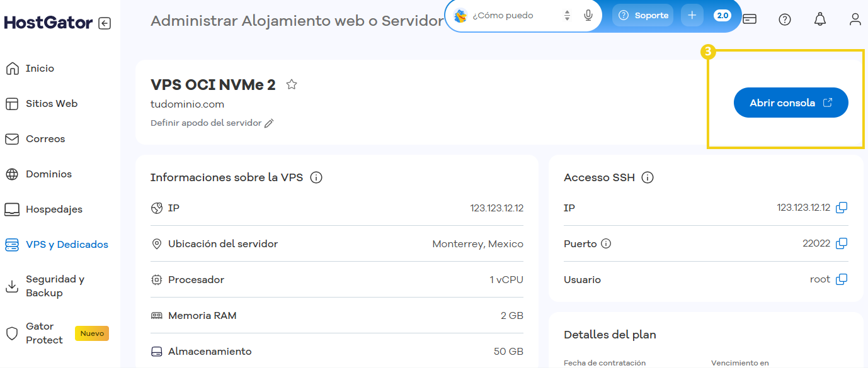Show info icon next to Puerto
The width and height of the screenshot is (868, 368).
click(x=606, y=244)
